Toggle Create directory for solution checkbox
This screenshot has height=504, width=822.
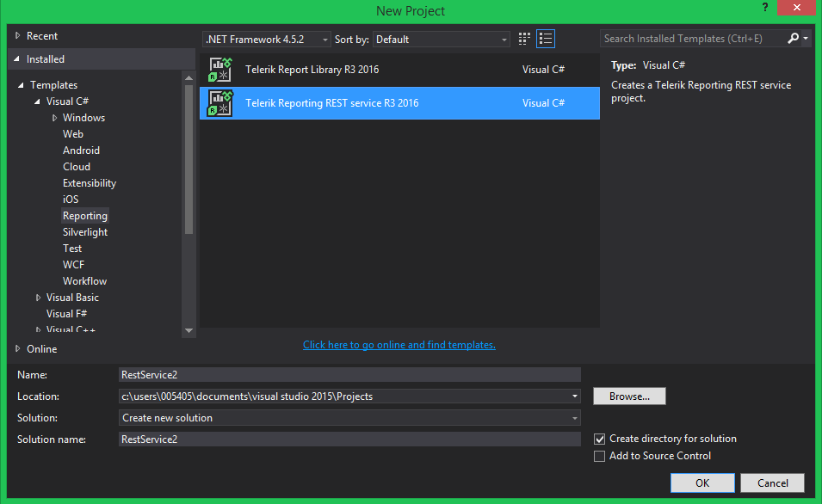tap(599, 439)
